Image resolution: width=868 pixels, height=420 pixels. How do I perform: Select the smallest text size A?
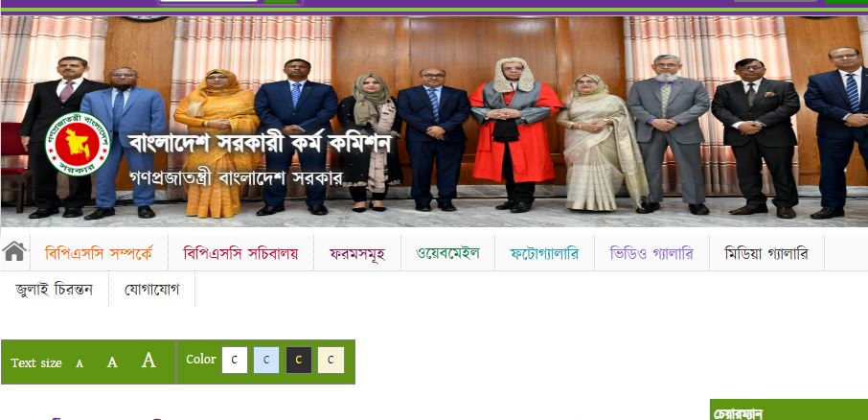pos(80,363)
